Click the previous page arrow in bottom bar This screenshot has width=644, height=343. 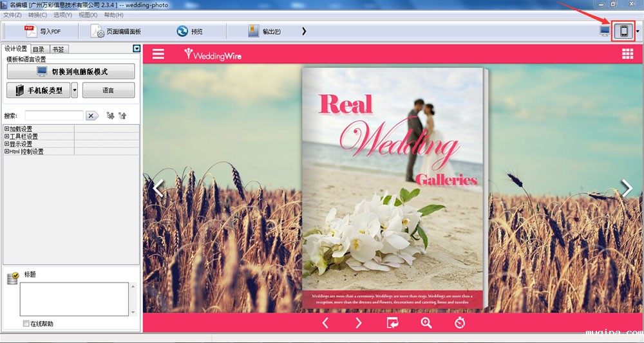pyautogui.click(x=325, y=323)
